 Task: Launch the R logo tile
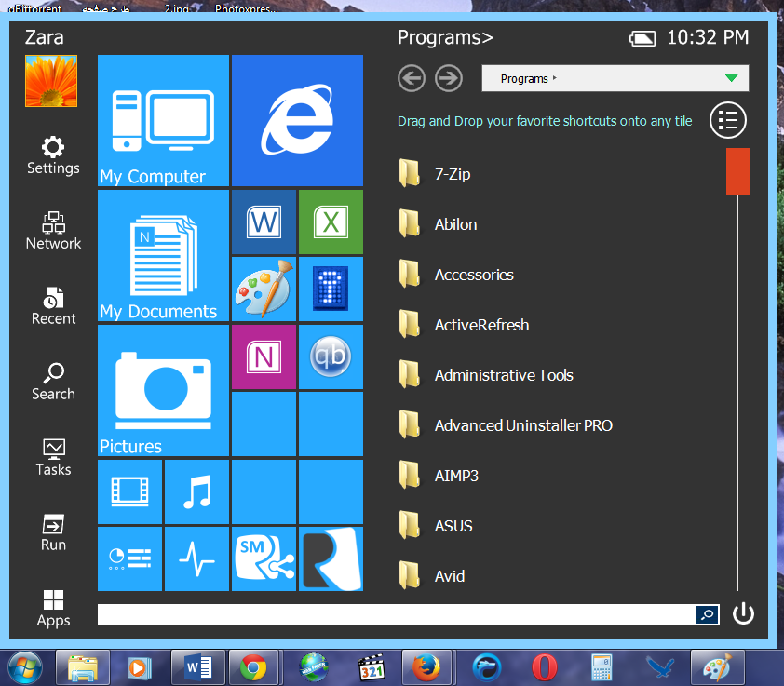click(331, 559)
